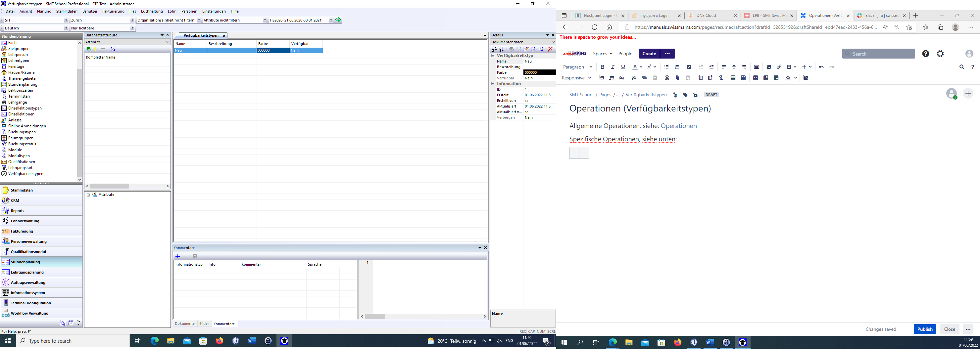
Task: Publish the Confluence page
Action: [x=924, y=329]
